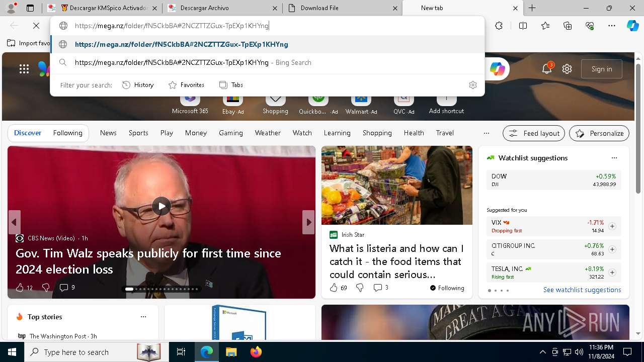
Task: Toggle the Split screen icon
Action: tap(523, 26)
